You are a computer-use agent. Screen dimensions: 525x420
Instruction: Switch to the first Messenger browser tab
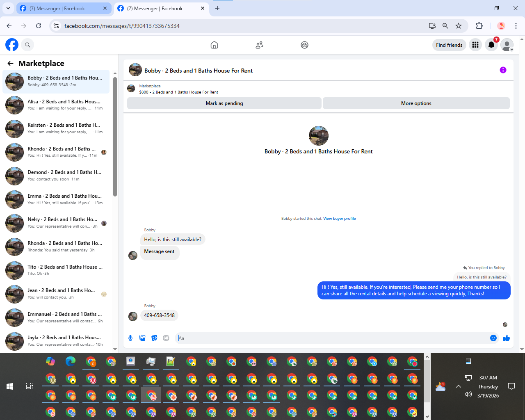point(64,8)
